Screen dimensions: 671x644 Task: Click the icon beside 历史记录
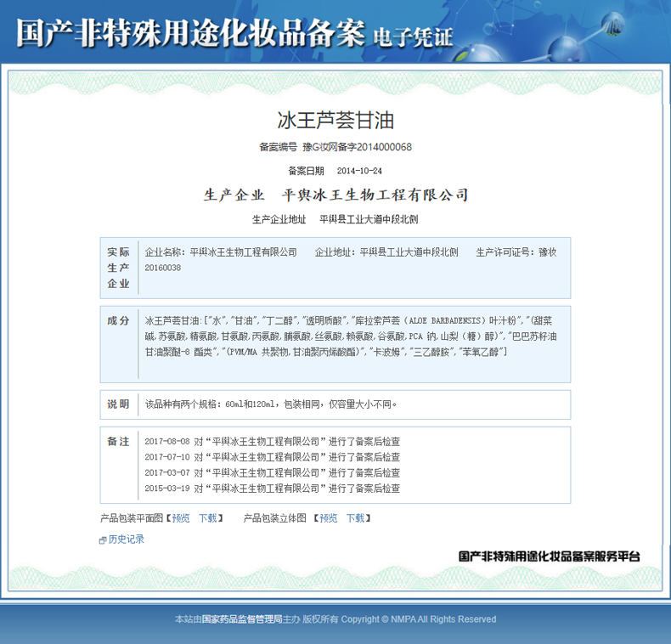click(103, 540)
